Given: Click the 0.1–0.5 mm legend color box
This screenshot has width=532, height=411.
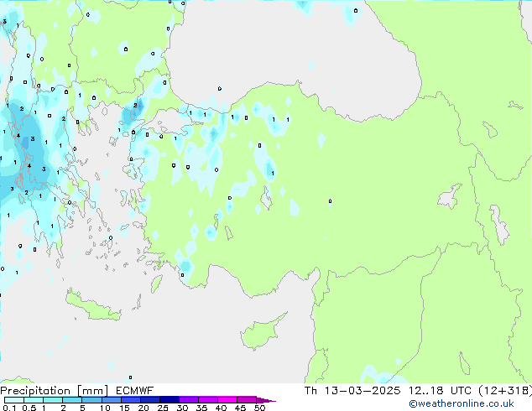Looking at the screenshot, I should click(x=14, y=400).
